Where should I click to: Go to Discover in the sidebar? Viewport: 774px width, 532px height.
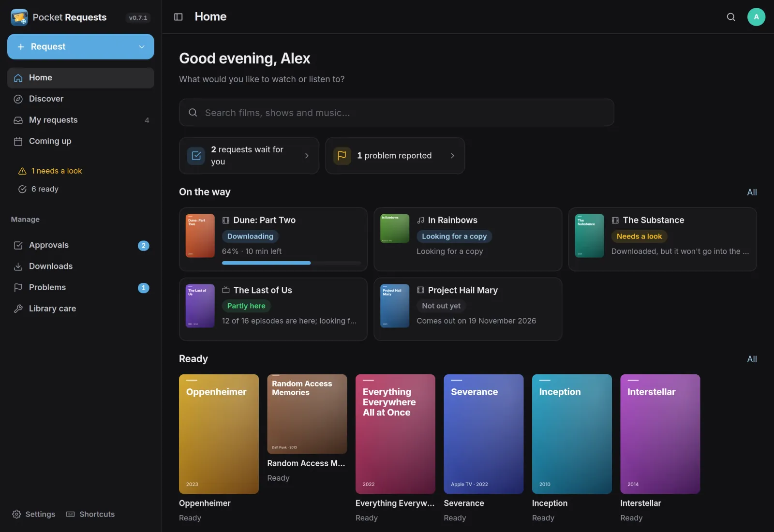point(81,99)
